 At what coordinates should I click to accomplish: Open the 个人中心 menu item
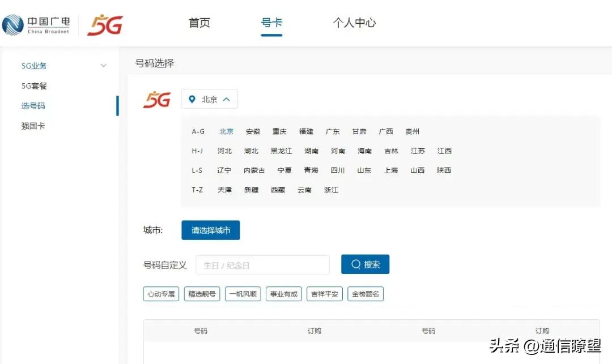pyautogui.click(x=354, y=23)
